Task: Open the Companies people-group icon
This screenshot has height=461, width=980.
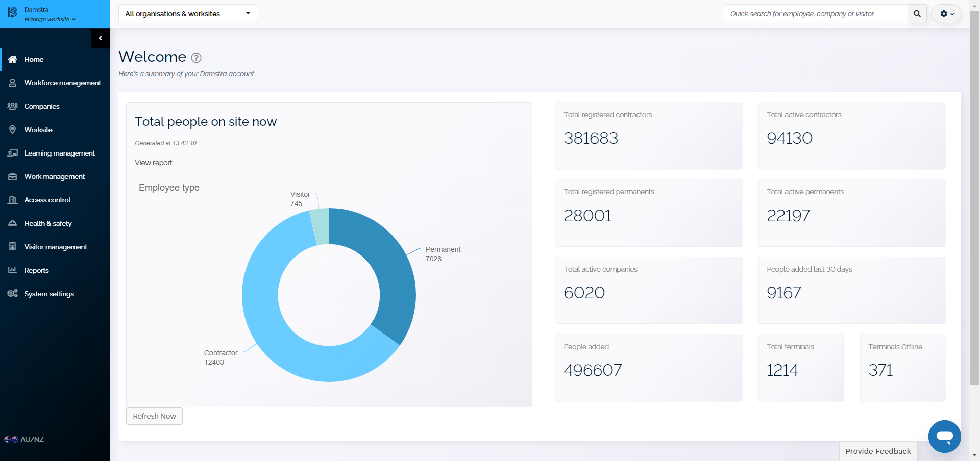Action: pyautogui.click(x=13, y=106)
